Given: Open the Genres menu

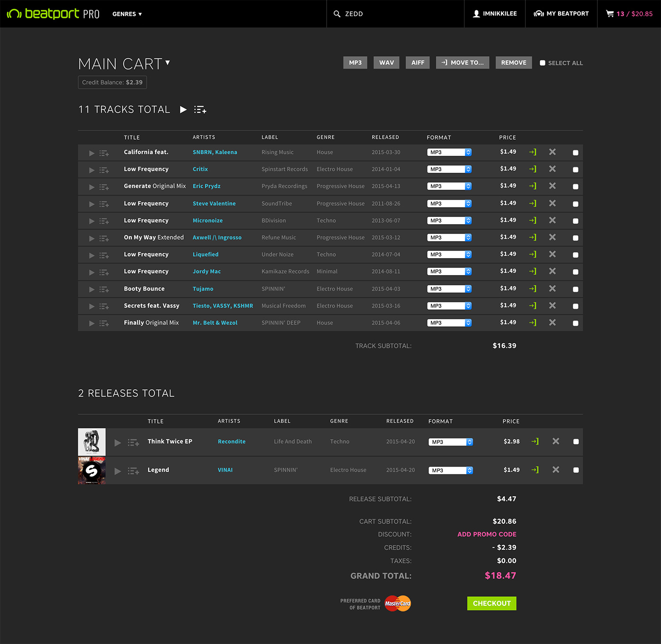Looking at the screenshot, I should click(x=127, y=14).
